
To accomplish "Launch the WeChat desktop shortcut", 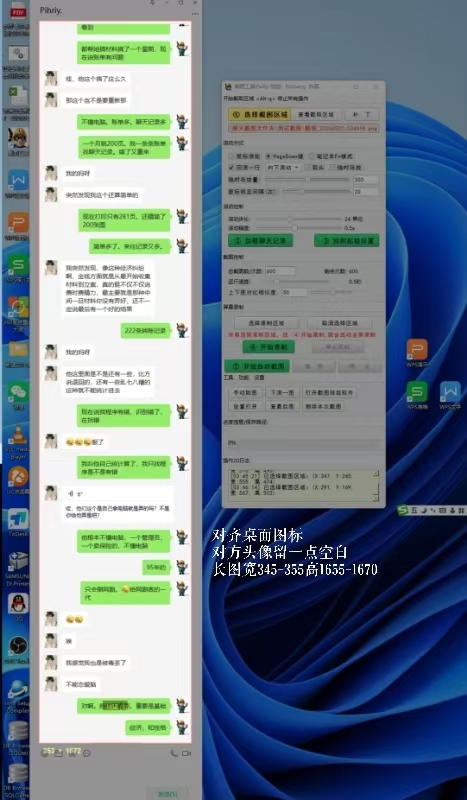I will click(x=18, y=393).
